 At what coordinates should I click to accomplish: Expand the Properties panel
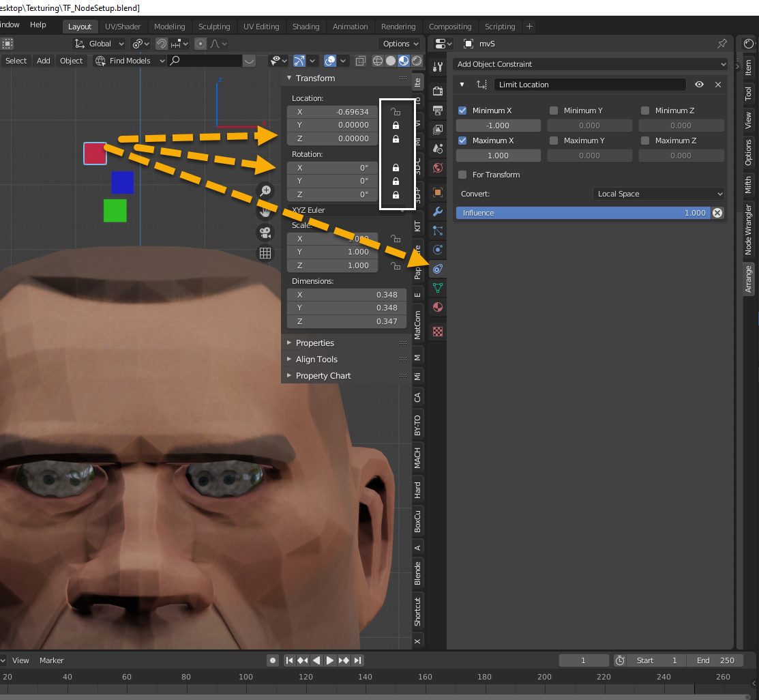[x=289, y=343]
